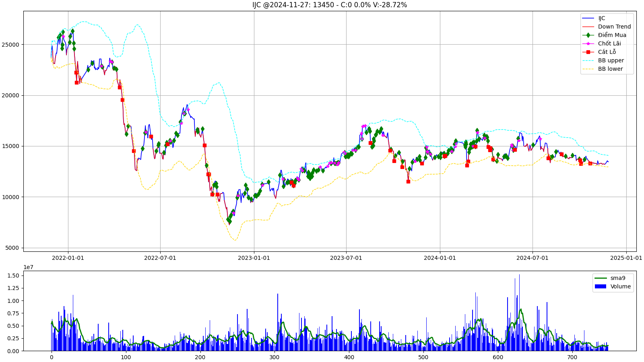Click the blue Volume swatch in the legend

pos(600,286)
